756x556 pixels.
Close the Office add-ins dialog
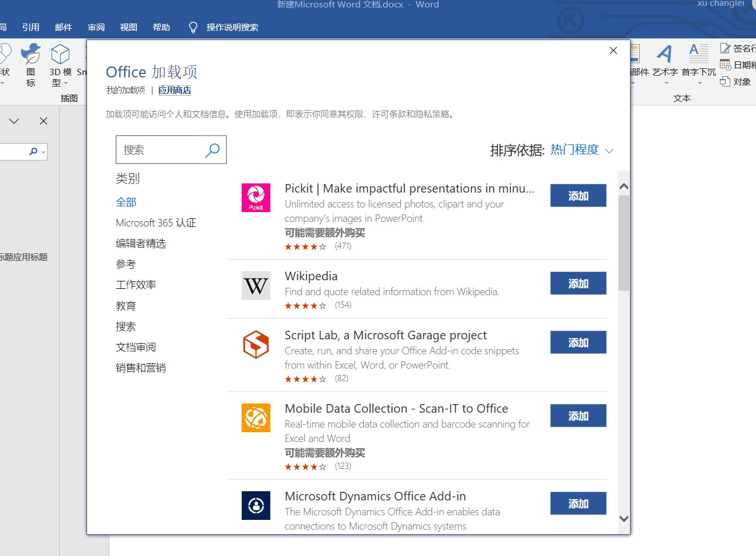613,50
